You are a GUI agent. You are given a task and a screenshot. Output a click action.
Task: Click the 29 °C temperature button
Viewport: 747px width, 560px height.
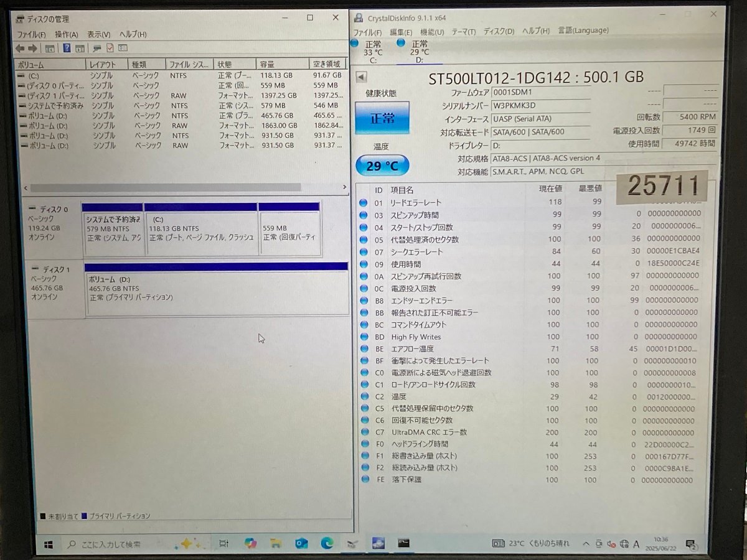click(x=382, y=166)
